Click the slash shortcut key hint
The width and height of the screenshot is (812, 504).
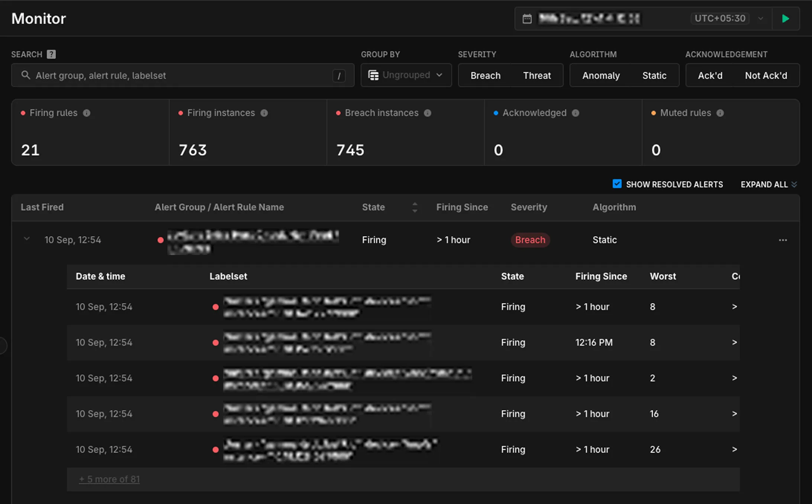pyautogui.click(x=339, y=76)
